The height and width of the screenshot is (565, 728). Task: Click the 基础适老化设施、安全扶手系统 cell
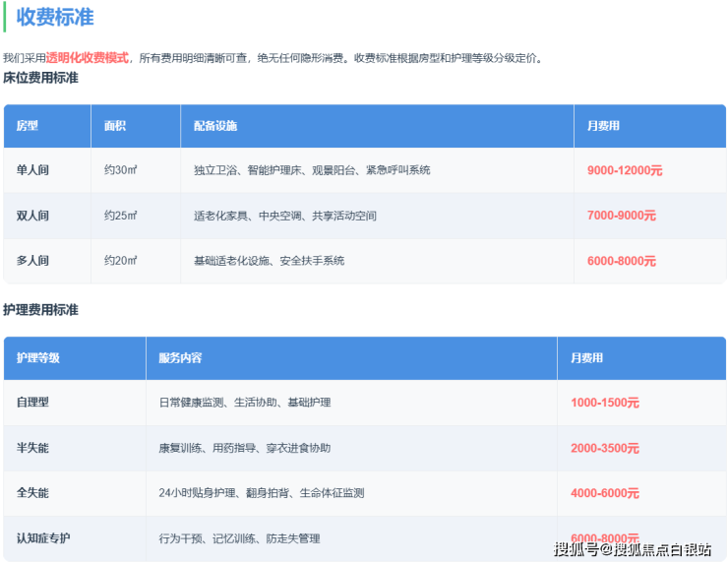[x=269, y=261]
